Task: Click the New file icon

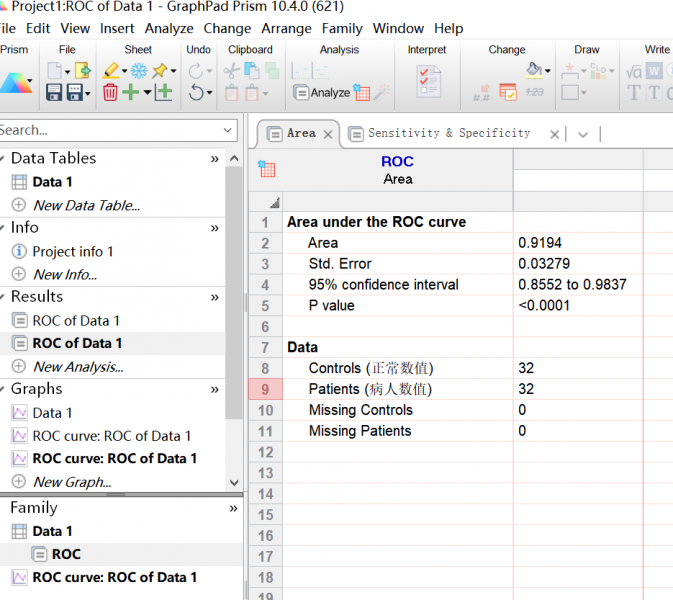Action: (55, 70)
